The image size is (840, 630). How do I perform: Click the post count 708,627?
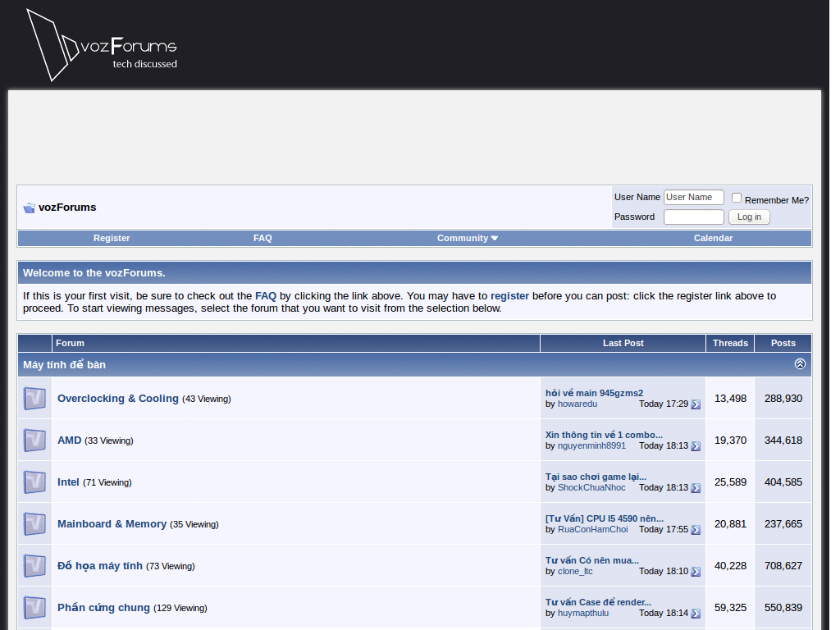pyautogui.click(x=783, y=566)
